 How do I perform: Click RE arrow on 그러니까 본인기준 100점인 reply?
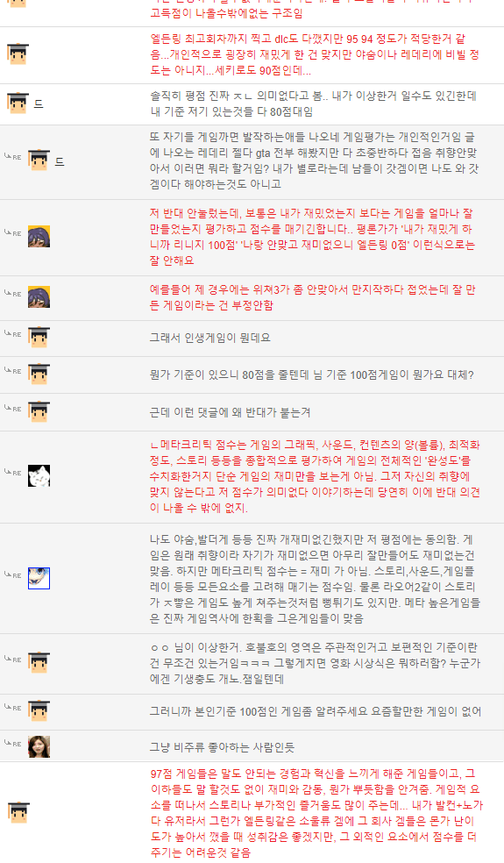coord(12,707)
